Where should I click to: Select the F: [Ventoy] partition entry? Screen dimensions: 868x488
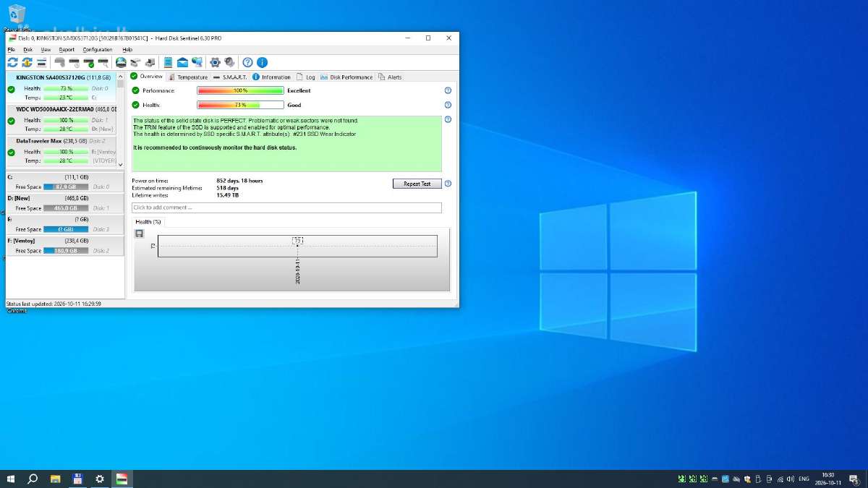(64, 246)
